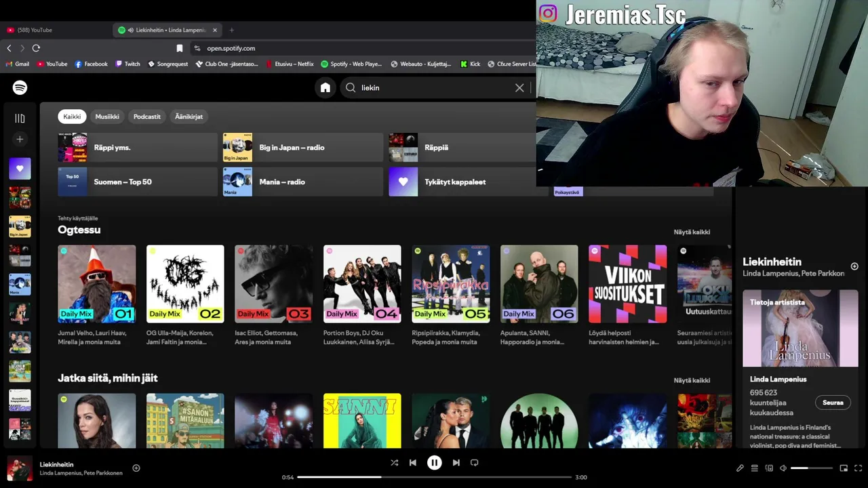Click the browser bookmark icon
This screenshot has height=488, width=868.
[x=179, y=48]
